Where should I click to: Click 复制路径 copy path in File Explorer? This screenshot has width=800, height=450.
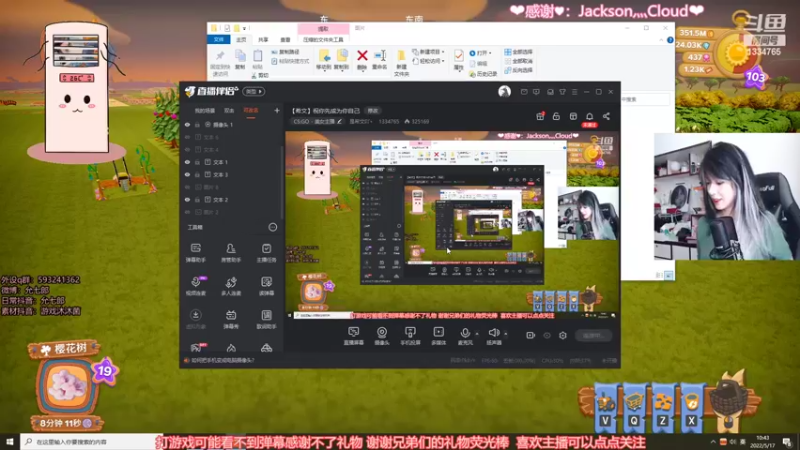[285, 52]
